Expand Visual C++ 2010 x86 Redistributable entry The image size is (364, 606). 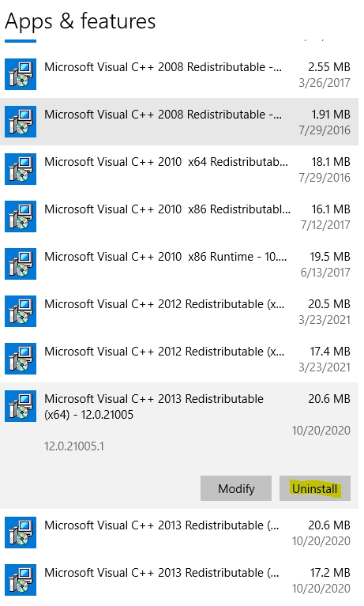pos(179,216)
